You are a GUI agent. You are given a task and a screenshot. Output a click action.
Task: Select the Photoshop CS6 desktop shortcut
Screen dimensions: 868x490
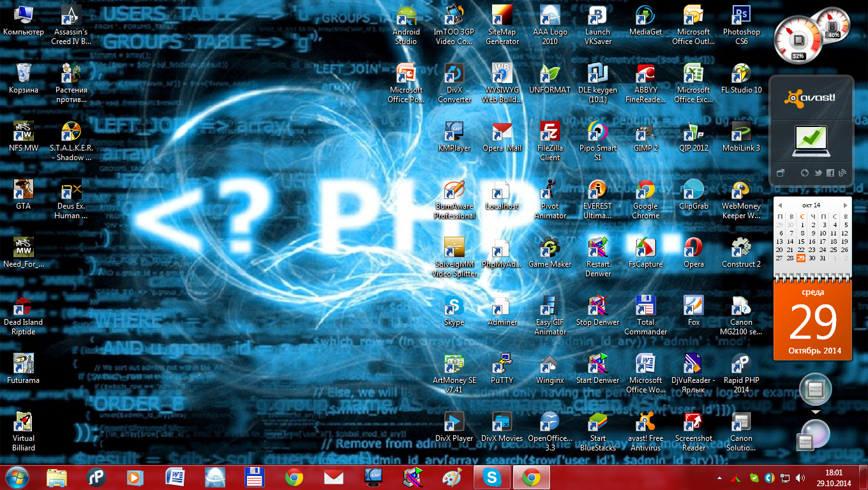point(741,26)
